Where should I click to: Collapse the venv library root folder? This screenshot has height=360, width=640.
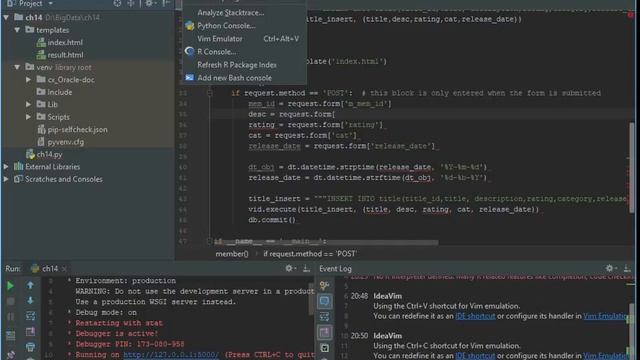coord(17,67)
